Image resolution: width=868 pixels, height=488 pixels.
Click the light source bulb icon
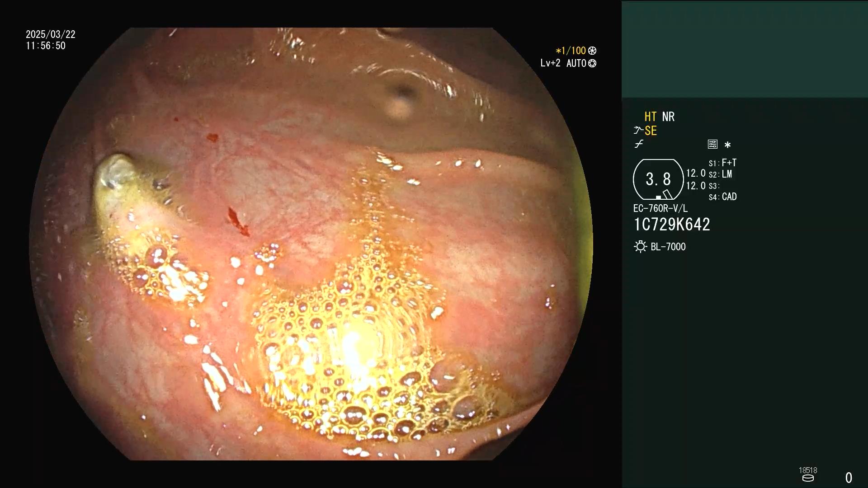[640, 247]
